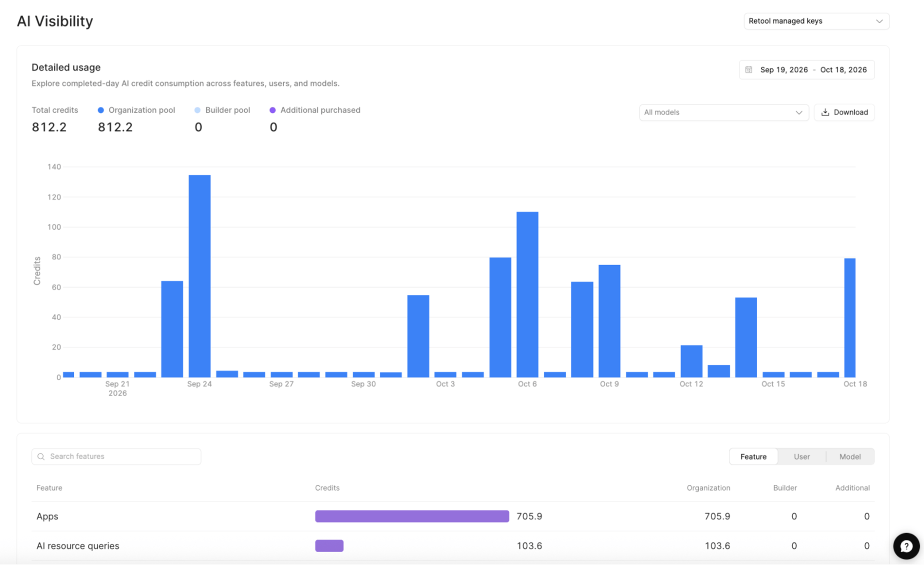This screenshot has height=565, width=924.
Task: Click the Total credits 812.2 value
Action: 49,127
